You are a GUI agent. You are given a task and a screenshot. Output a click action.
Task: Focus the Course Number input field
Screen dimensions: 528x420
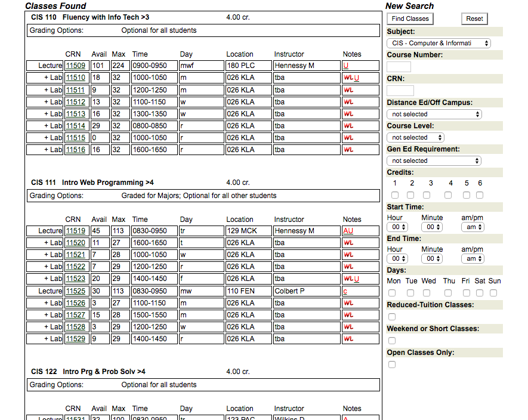(x=399, y=67)
